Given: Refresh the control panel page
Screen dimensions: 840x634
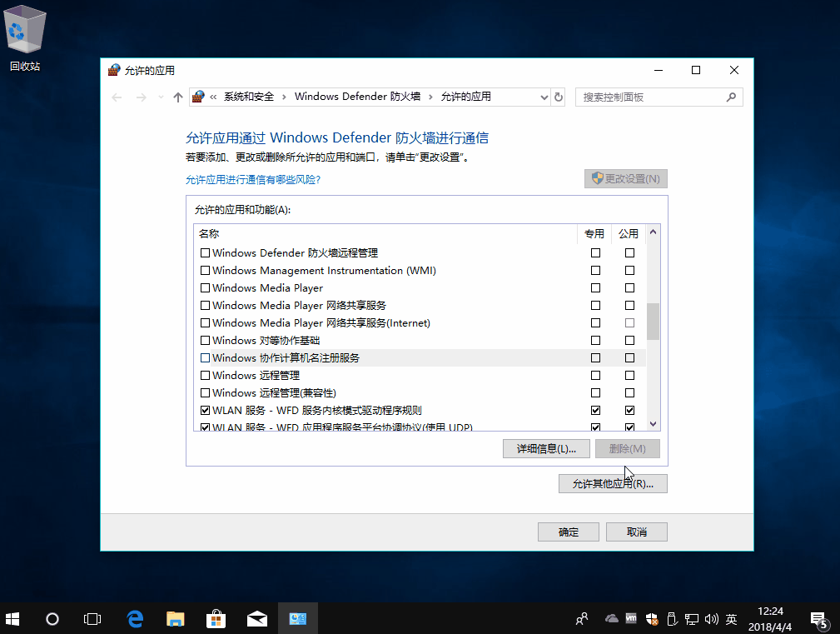Looking at the screenshot, I should [559, 97].
